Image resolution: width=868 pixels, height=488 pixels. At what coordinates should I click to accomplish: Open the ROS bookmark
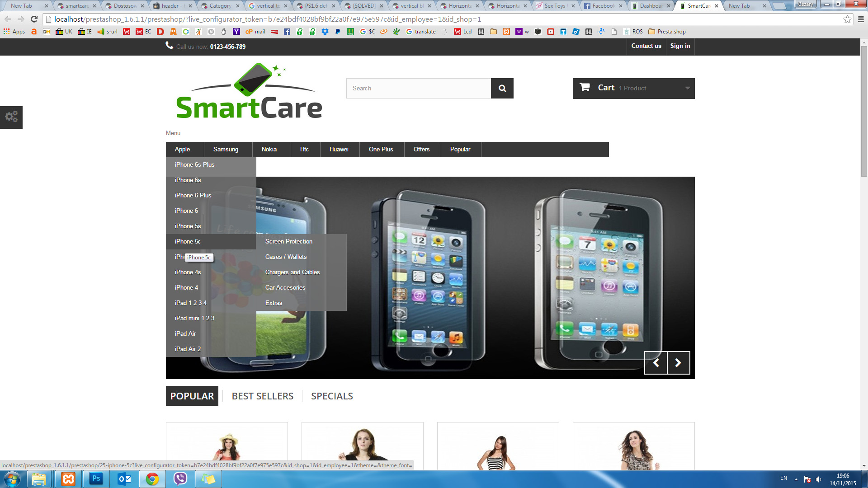click(x=633, y=32)
